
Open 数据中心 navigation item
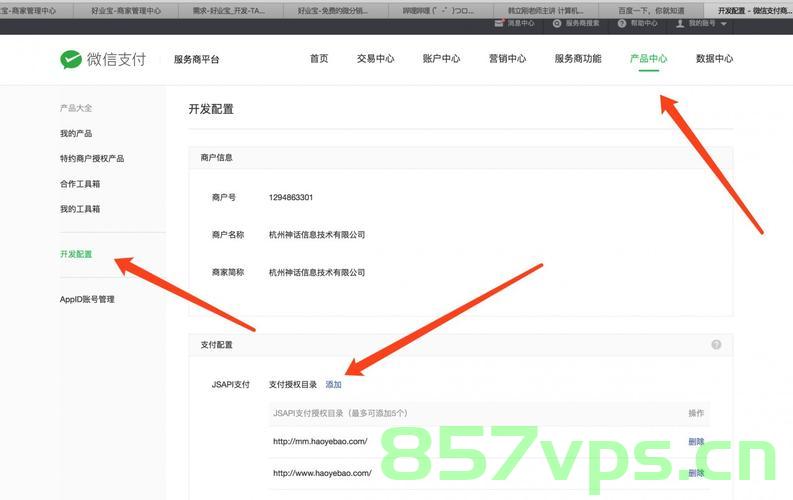(x=714, y=59)
